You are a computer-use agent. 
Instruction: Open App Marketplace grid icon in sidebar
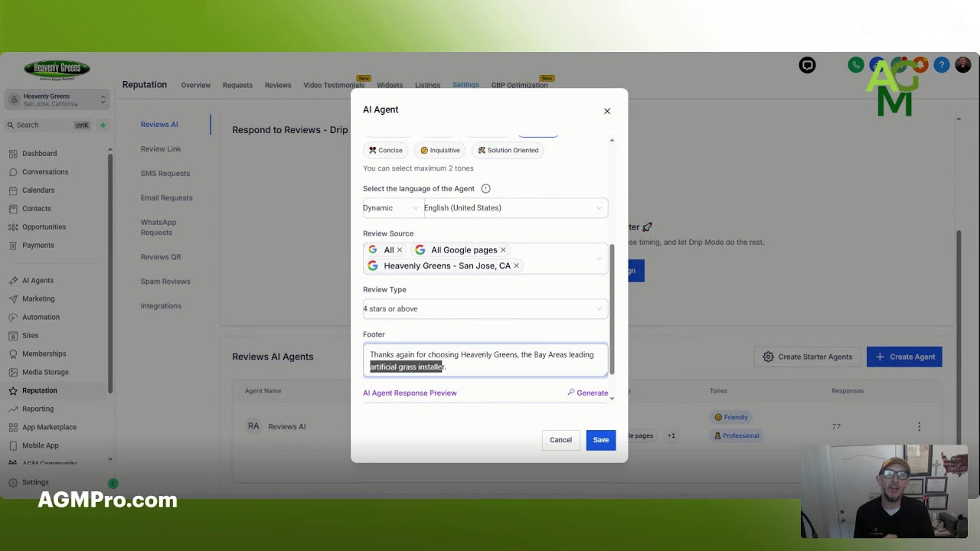point(13,427)
